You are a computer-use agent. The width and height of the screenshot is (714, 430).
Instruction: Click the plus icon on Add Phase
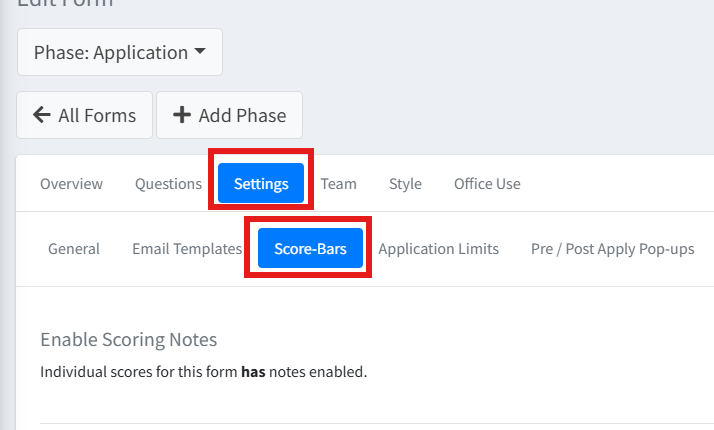[182, 115]
